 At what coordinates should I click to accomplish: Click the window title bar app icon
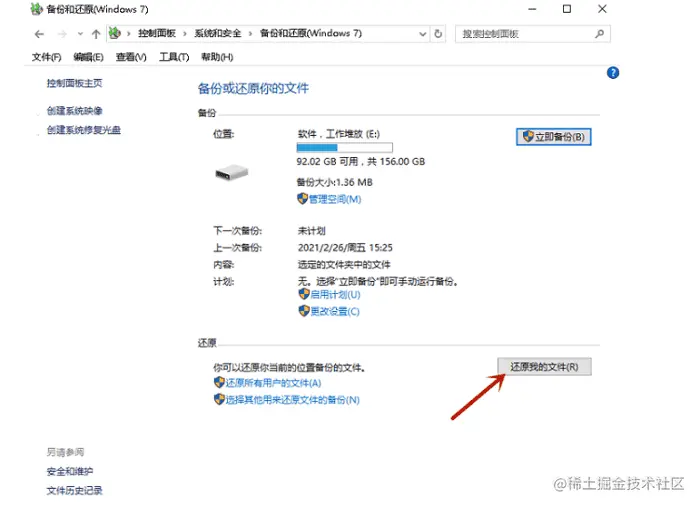click(x=37, y=9)
